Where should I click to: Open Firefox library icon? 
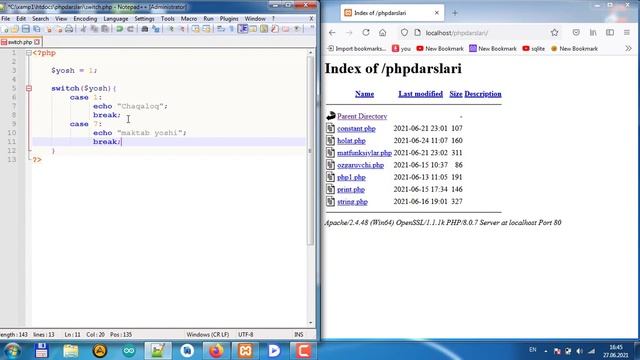[593, 33]
